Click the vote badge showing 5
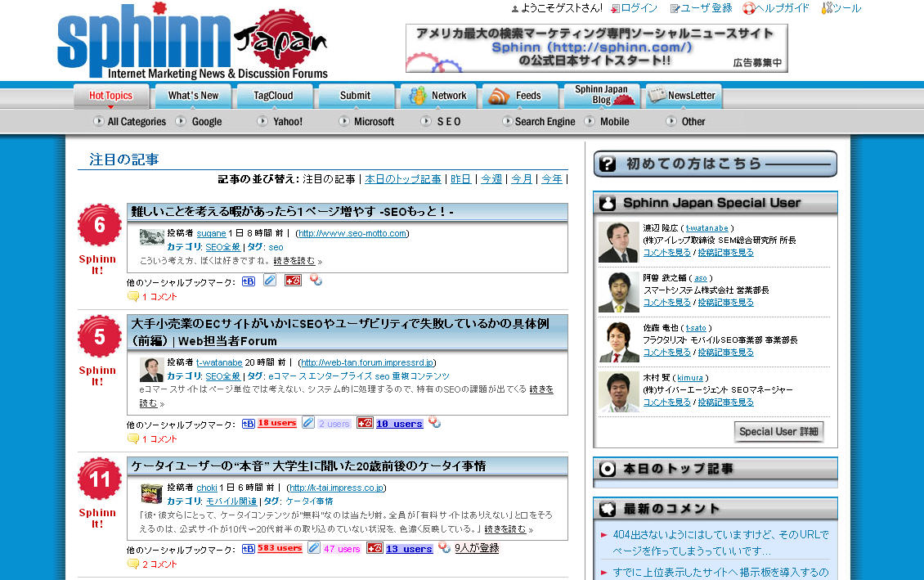924x580 pixels. point(100,336)
